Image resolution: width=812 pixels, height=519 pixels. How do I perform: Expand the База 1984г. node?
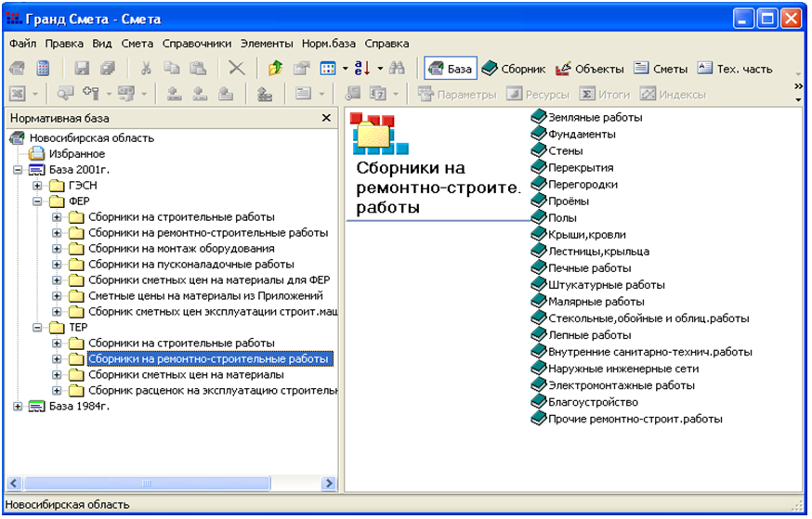tap(19, 407)
